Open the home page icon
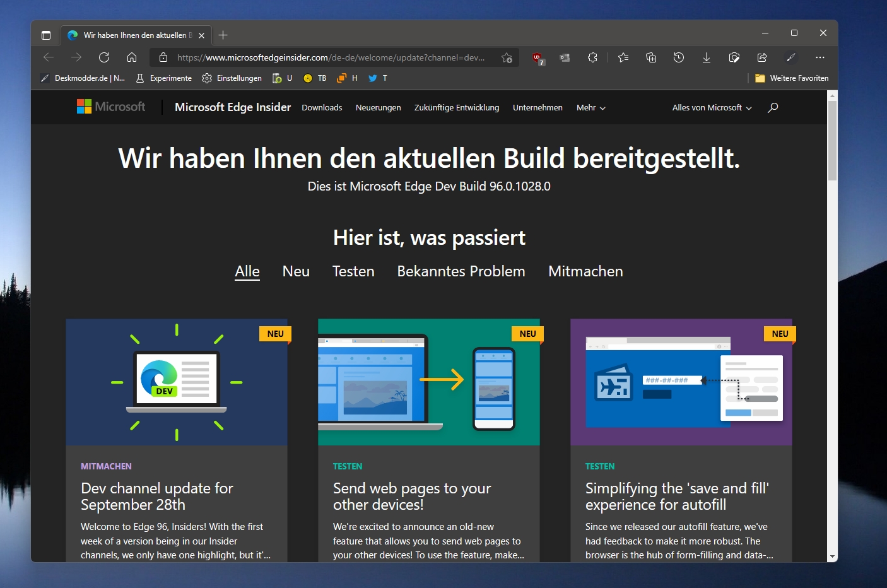Viewport: 887px width, 588px height. click(x=132, y=57)
